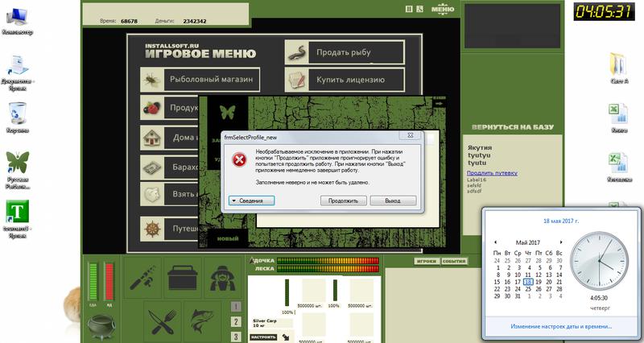
Task: Click Продолжить in the error dialog
Action: (x=344, y=200)
